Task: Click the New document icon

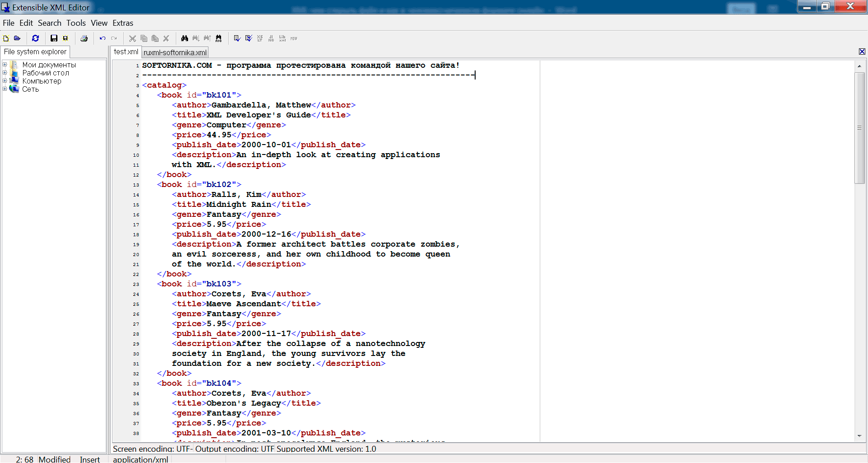Action: [6, 38]
